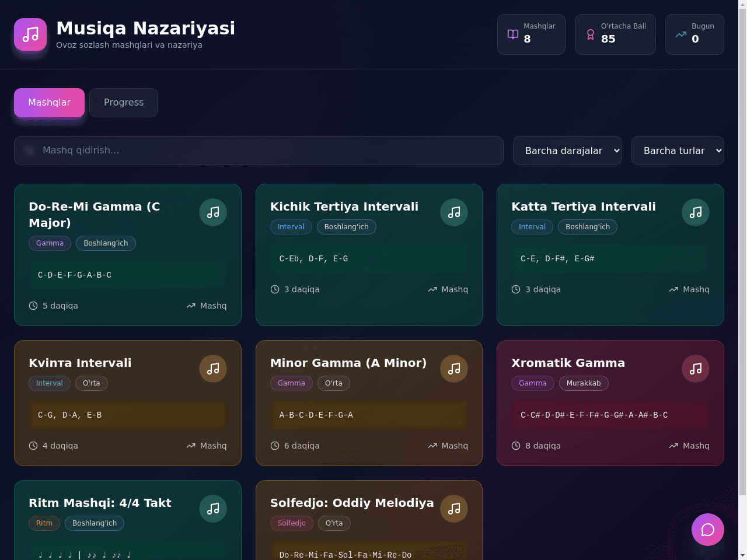747x560 pixels.
Task: Click the Minor Gamma (A Minor) title
Action: point(348,363)
